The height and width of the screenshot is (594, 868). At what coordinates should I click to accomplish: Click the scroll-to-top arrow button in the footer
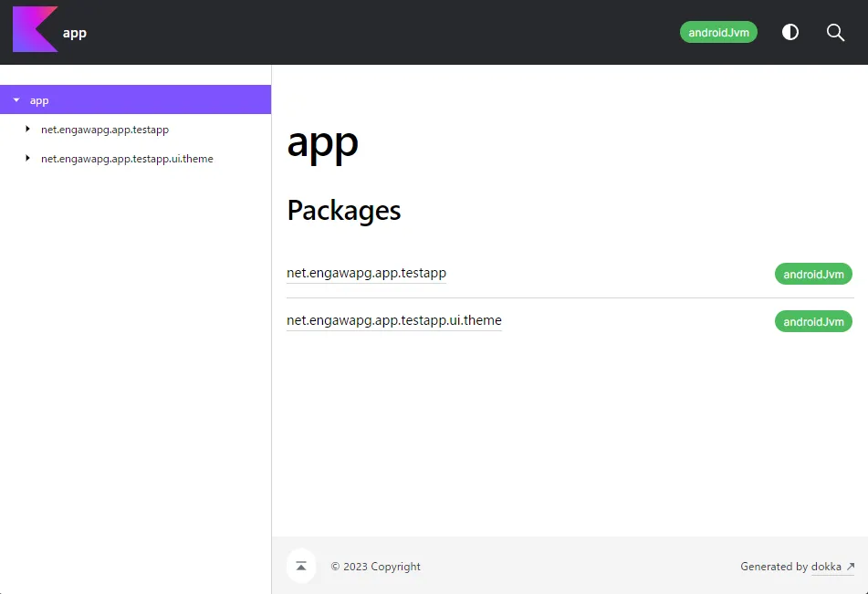click(x=301, y=566)
